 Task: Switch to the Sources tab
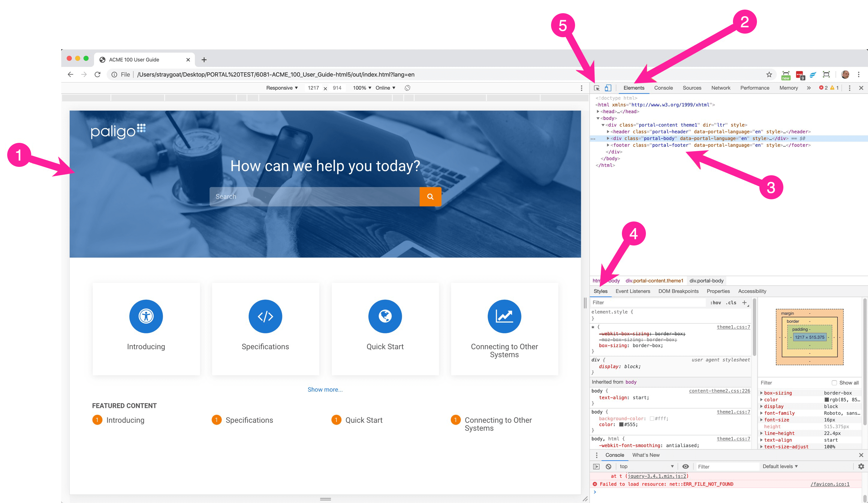(x=692, y=88)
